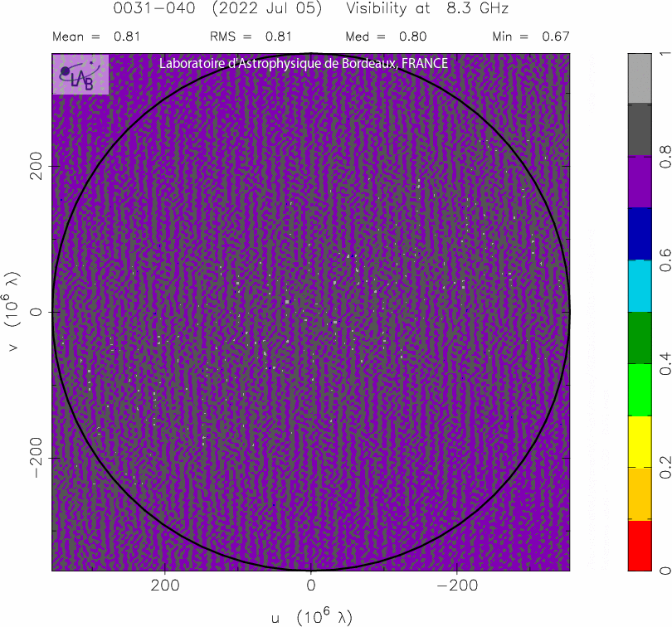The image size is (672, 627).
Task: Pick the bright green color bar segment
Action: [640, 390]
